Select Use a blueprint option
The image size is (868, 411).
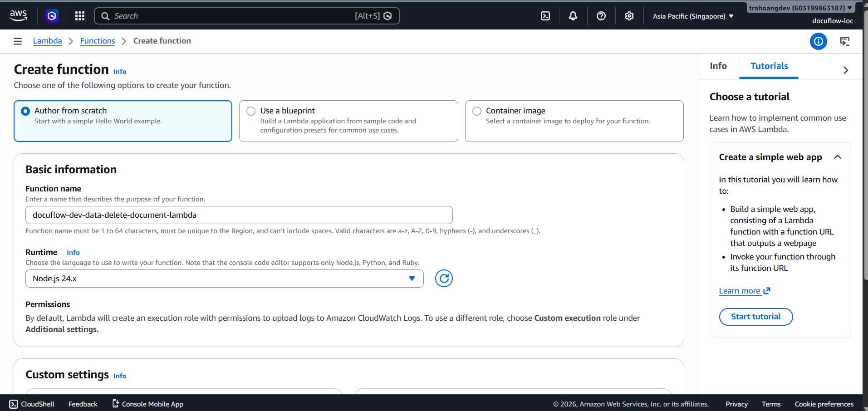point(348,121)
